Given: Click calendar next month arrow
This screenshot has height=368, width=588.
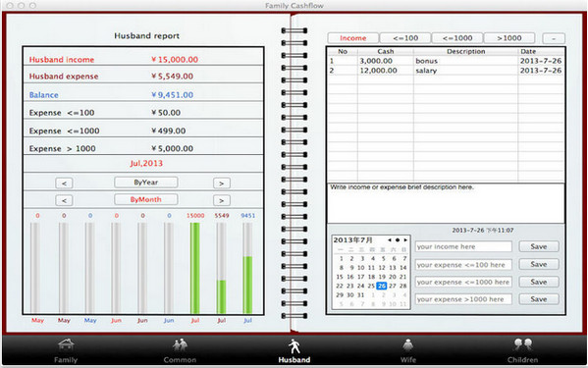Looking at the screenshot, I should (405, 239).
